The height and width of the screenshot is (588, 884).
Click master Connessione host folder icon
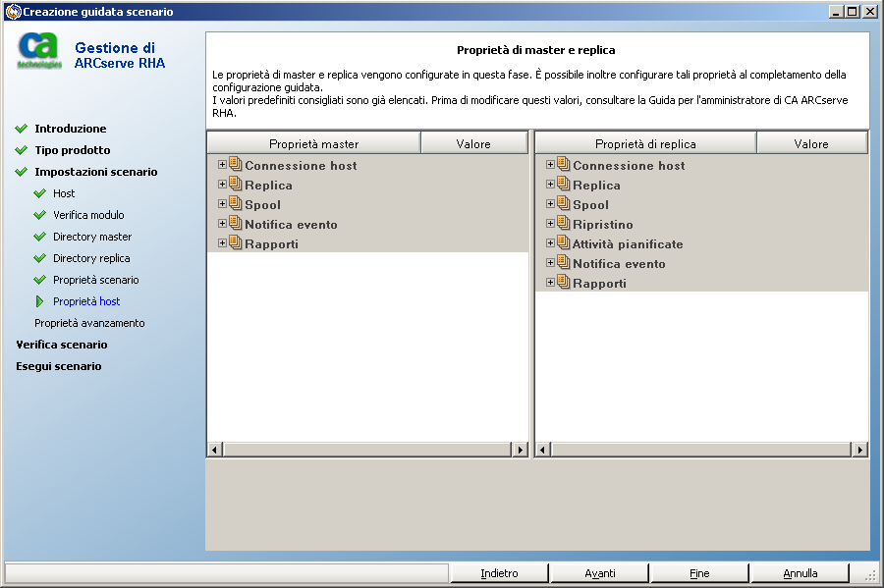235,164
